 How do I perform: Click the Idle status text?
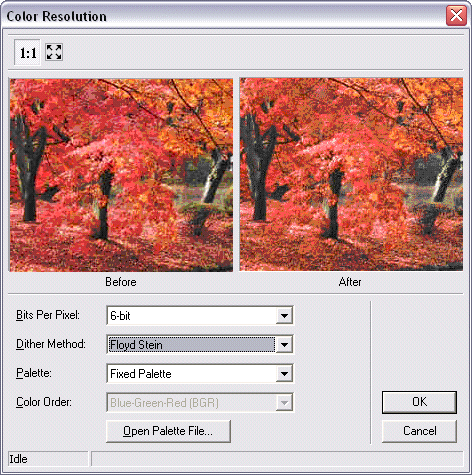(18, 459)
